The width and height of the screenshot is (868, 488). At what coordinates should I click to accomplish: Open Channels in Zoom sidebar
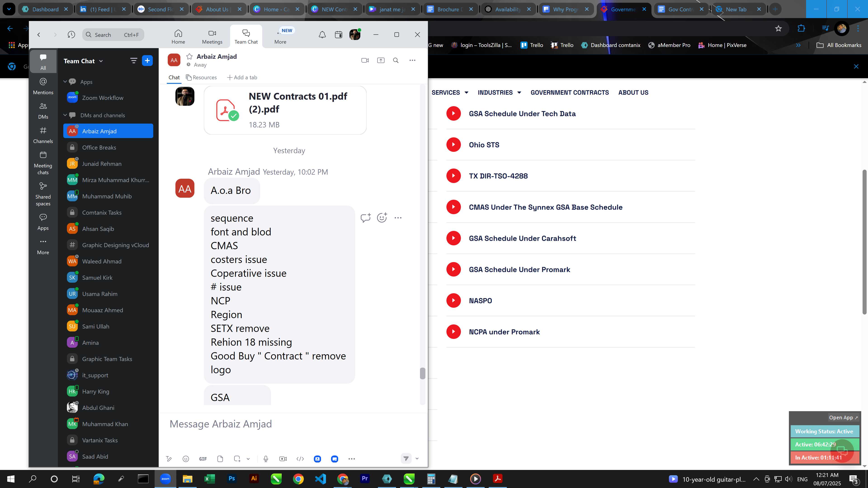click(43, 135)
